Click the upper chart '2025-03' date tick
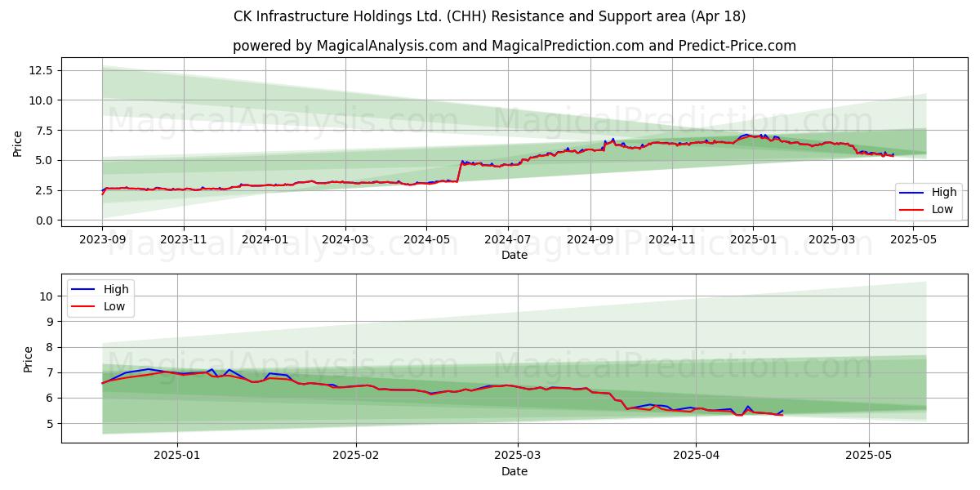 tap(832, 240)
